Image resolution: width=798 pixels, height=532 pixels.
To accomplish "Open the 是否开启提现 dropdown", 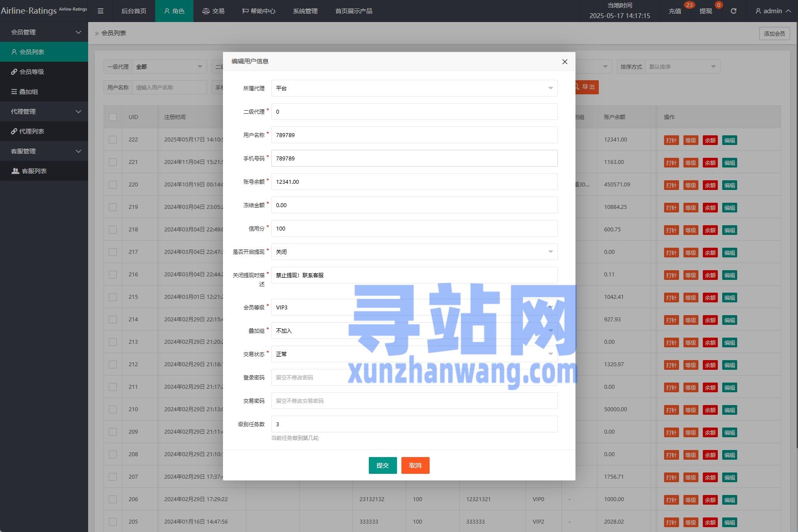I will click(414, 252).
